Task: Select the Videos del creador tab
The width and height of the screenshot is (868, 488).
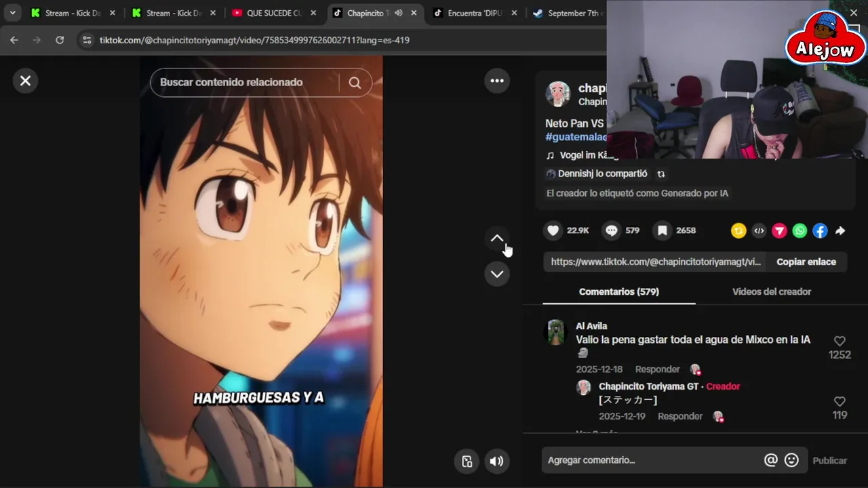Action: coord(772,291)
